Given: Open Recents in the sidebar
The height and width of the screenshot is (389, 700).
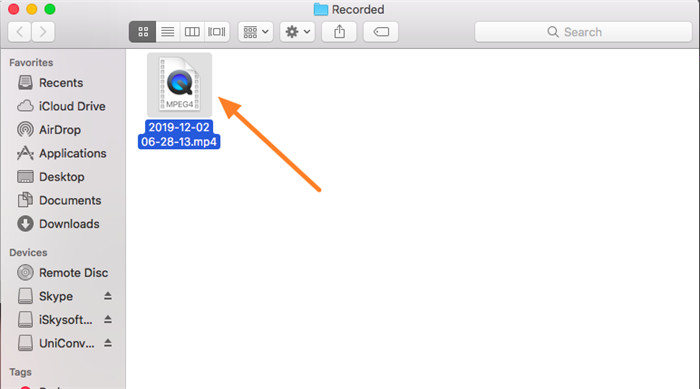Looking at the screenshot, I should point(61,83).
